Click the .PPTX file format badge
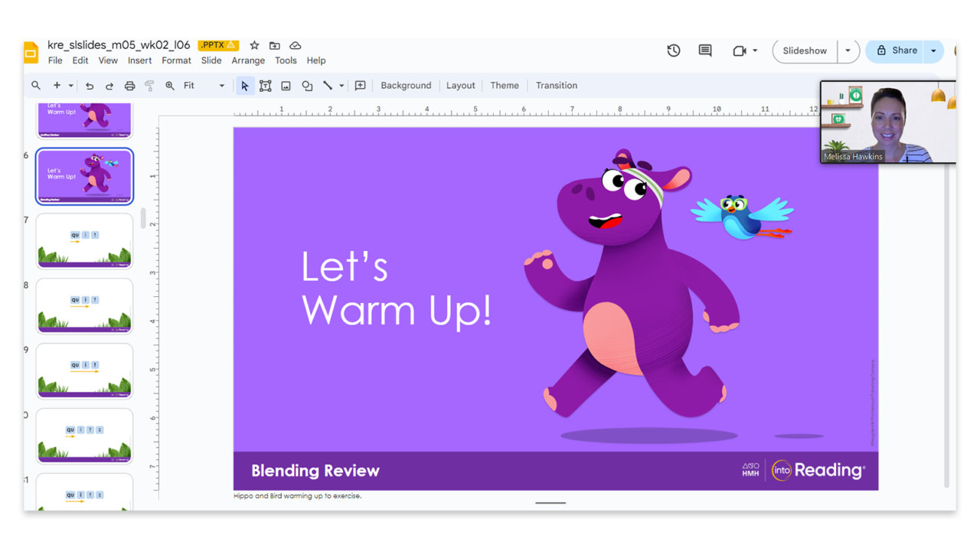This screenshot has height=551, width=980. coord(218,45)
